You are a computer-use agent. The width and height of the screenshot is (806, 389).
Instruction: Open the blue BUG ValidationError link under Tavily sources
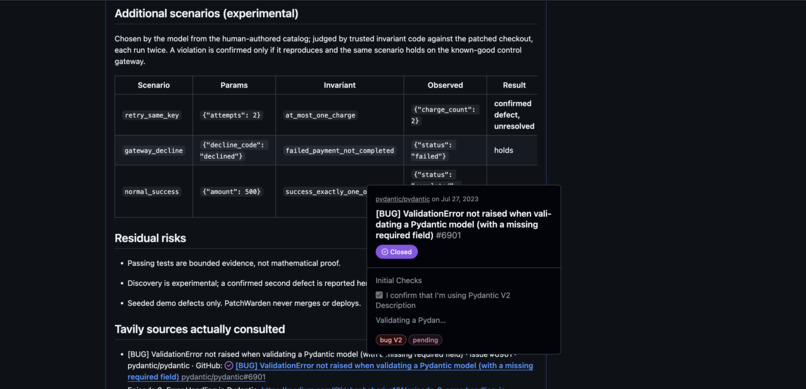click(384, 366)
